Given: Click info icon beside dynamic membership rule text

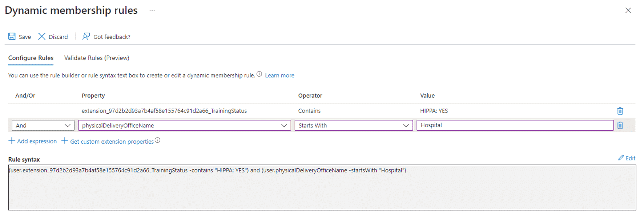Looking at the screenshot, I should click(x=259, y=74).
